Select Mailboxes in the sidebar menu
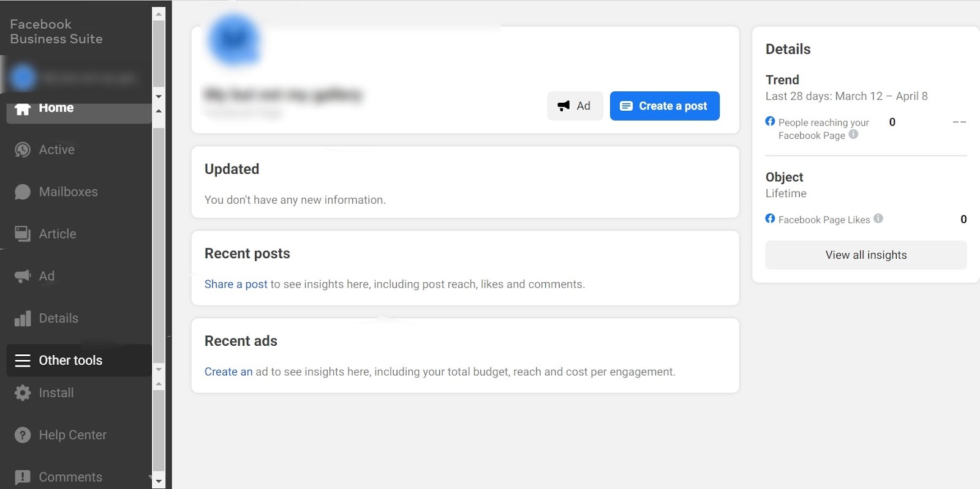This screenshot has height=489, width=980. click(68, 192)
